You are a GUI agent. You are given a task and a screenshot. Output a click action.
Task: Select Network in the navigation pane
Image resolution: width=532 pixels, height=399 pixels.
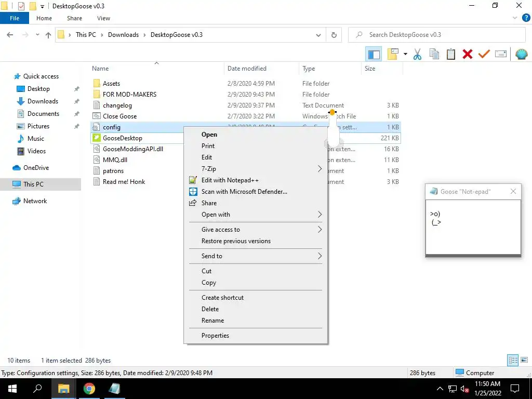[35, 201]
